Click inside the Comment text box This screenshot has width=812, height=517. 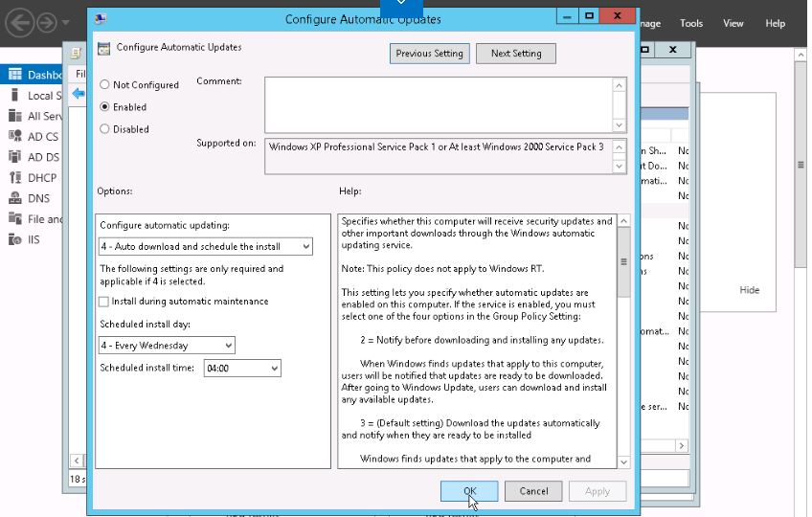click(x=439, y=105)
